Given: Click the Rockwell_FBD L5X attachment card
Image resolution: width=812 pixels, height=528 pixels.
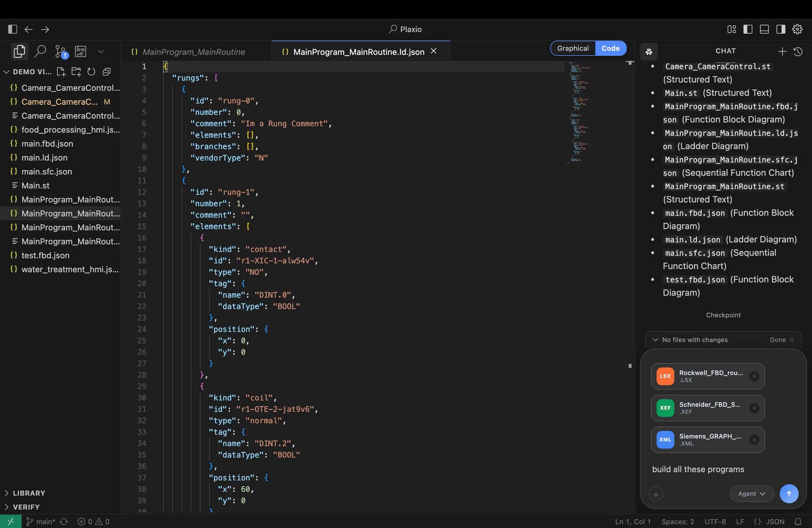Looking at the screenshot, I should point(708,376).
